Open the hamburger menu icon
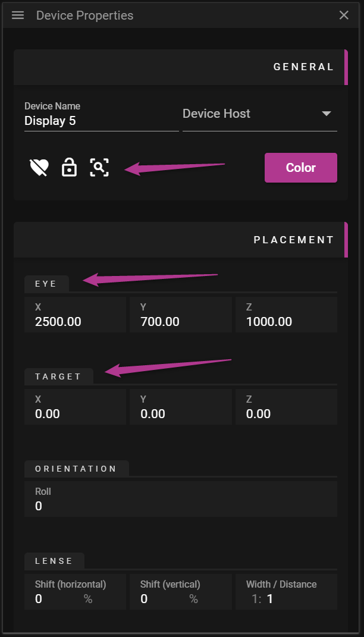The image size is (364, 637). [18, 15]
